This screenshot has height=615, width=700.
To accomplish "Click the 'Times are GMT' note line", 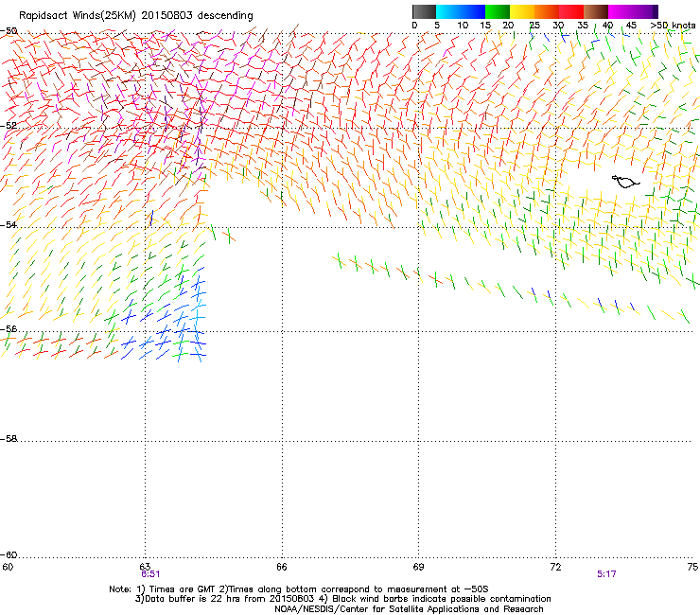I will coord(299,589).
